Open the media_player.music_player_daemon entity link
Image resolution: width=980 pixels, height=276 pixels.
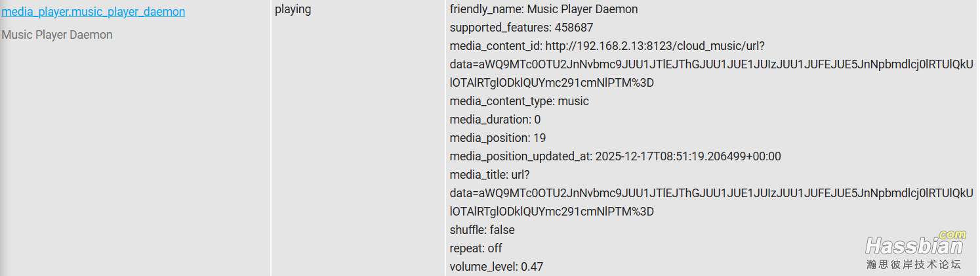tap(93, 12)
